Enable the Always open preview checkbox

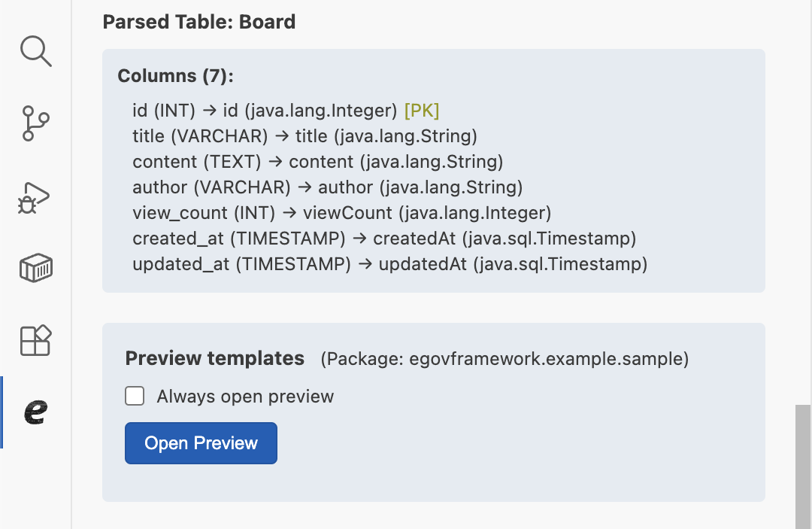point(135,396)
